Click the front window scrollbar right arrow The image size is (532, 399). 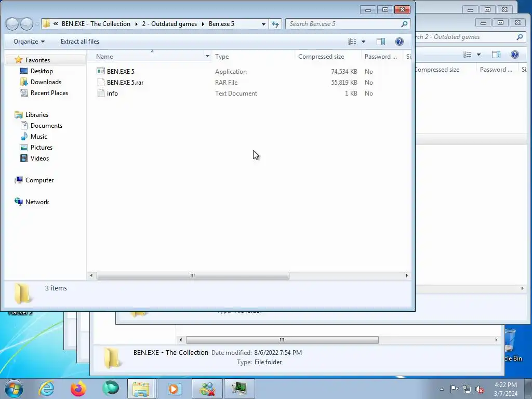407,275
